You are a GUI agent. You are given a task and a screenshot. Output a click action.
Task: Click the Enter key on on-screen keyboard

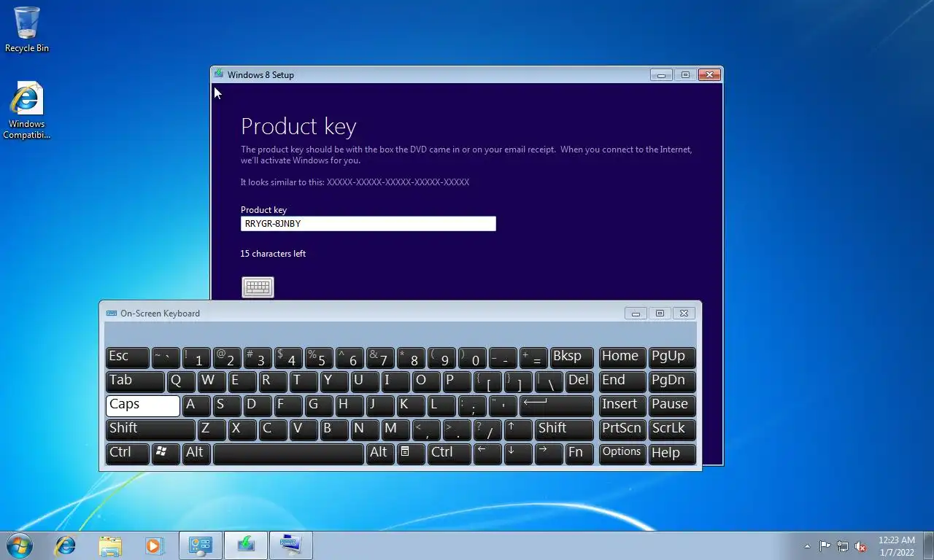click(556, 405)
